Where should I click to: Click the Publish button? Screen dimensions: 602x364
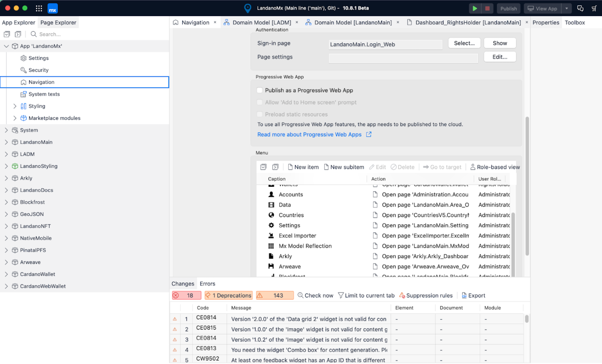point(509,8)
